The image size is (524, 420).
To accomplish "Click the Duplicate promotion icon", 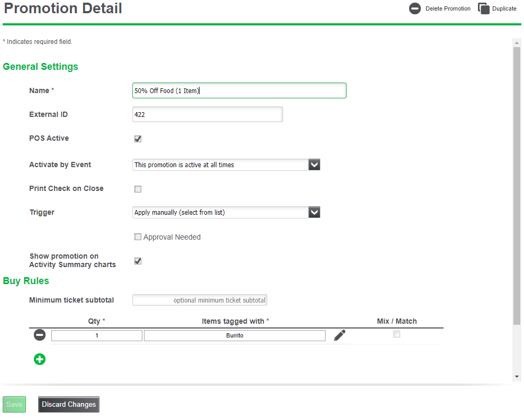I will [484, 8].
